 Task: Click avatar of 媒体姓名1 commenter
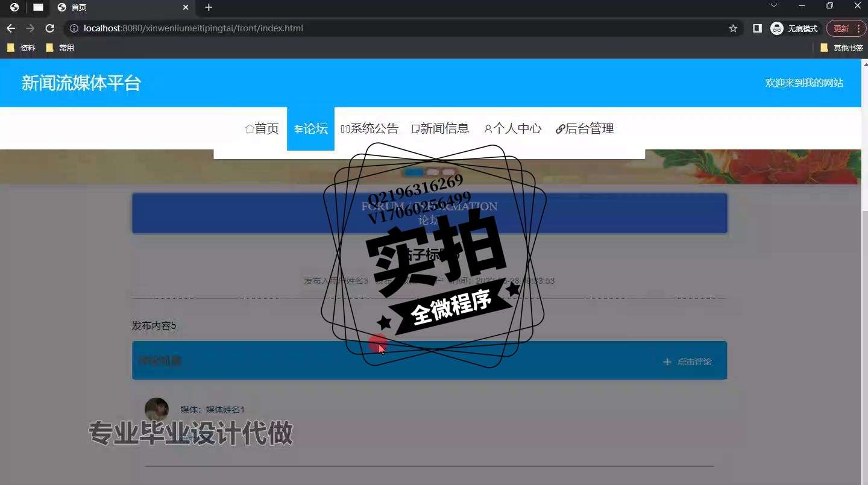click(x=157, y=409)
